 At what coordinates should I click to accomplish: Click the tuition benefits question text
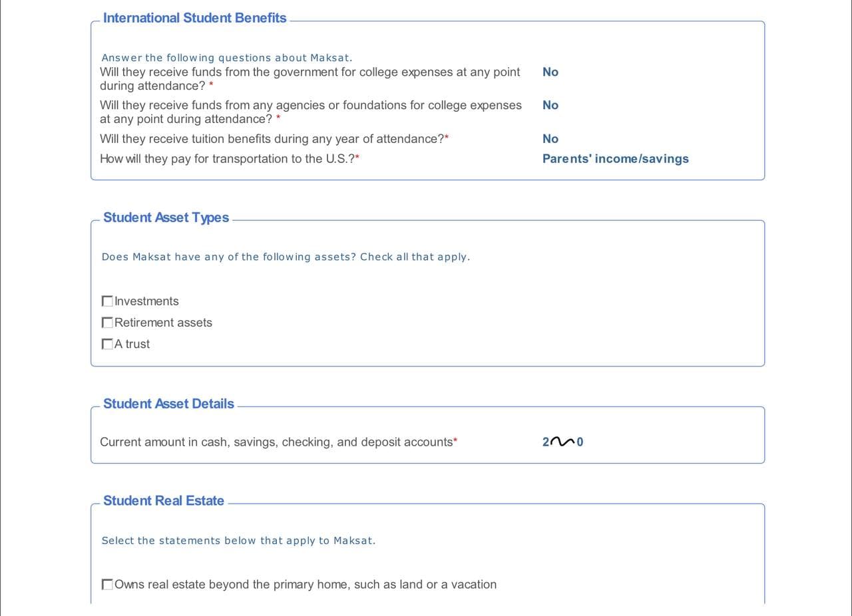pos(274,138)
